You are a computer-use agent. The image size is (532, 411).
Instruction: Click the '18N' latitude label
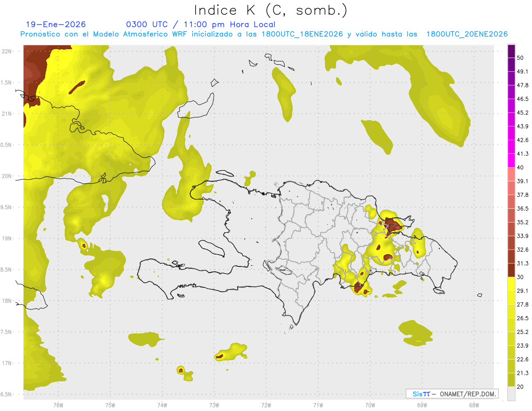pos(6,301)
